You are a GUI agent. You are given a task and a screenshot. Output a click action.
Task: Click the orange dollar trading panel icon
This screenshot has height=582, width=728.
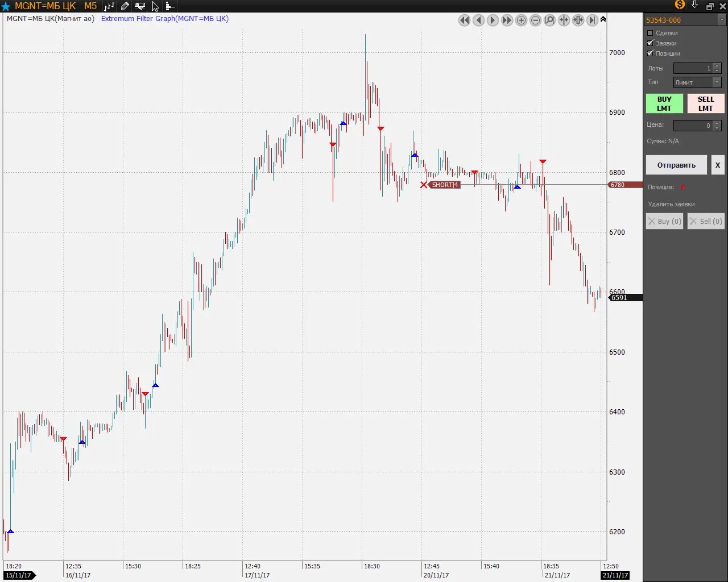(x=680, y=5)
